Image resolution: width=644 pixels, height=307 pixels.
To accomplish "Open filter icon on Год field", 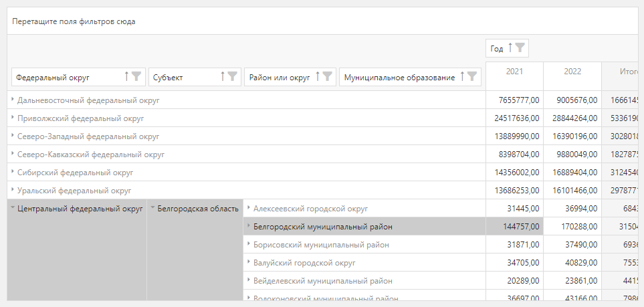I will [520, 48].
